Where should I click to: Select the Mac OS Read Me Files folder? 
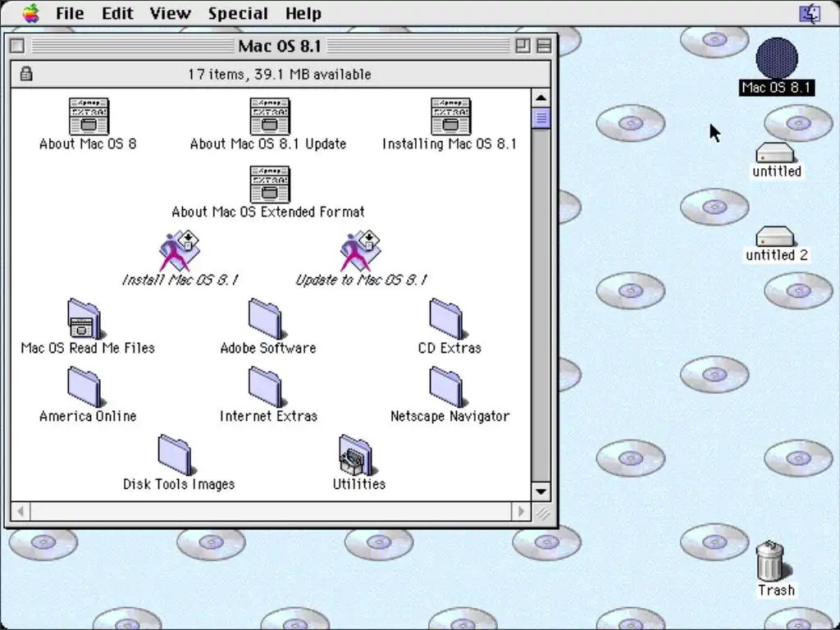coord(85,319)
